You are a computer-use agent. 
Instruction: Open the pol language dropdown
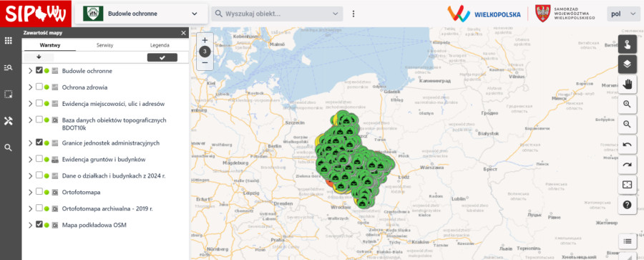pos(623,14)
